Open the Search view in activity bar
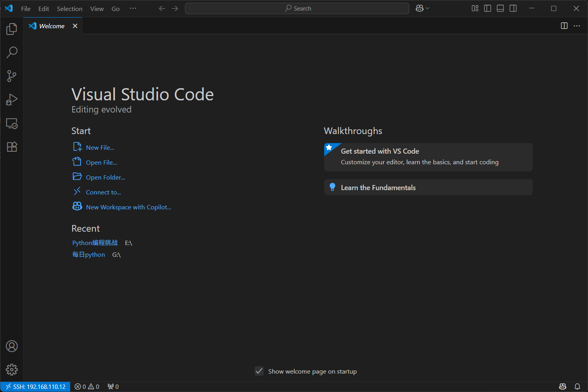Screen dimensions: 588x392 tap(12, 53)
